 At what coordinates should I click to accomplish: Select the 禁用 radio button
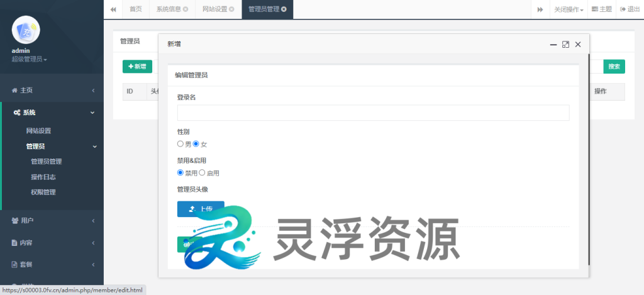[x=180, y=172]
